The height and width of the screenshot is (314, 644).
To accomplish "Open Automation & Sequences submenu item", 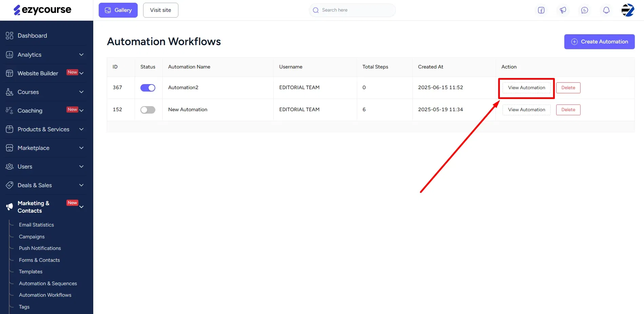I will tap(48, 283).
